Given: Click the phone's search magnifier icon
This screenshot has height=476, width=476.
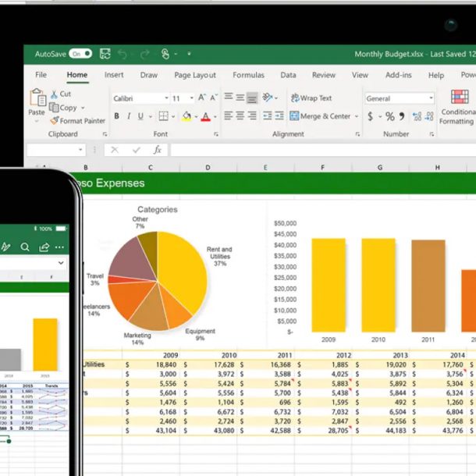Looking at the screenshot, I should (x=25, y=247).
